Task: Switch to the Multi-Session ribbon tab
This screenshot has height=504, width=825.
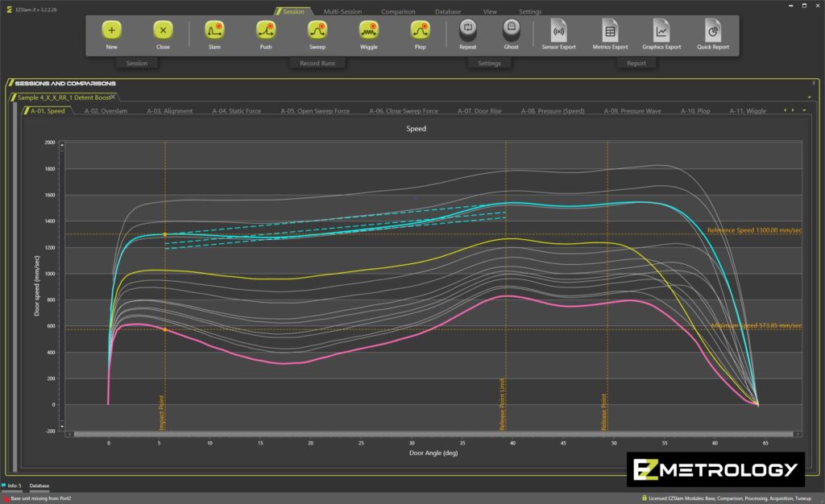Action: [x=342, y=12]
